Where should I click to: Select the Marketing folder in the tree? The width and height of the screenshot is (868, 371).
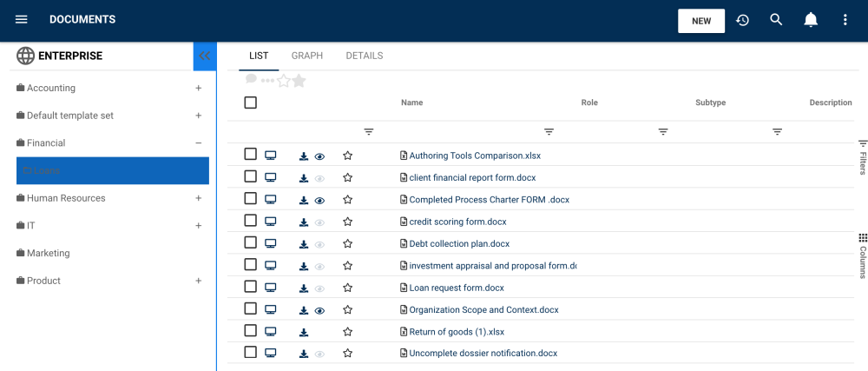49,254
